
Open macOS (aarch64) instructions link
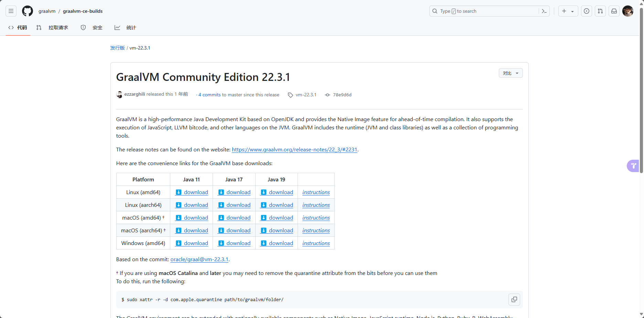[x=316, y=231]
